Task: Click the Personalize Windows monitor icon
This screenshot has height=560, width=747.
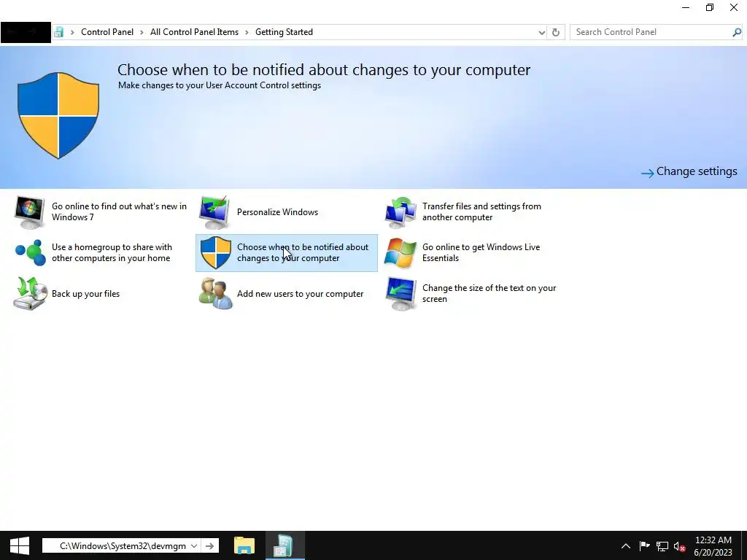Action: point(215,212)
